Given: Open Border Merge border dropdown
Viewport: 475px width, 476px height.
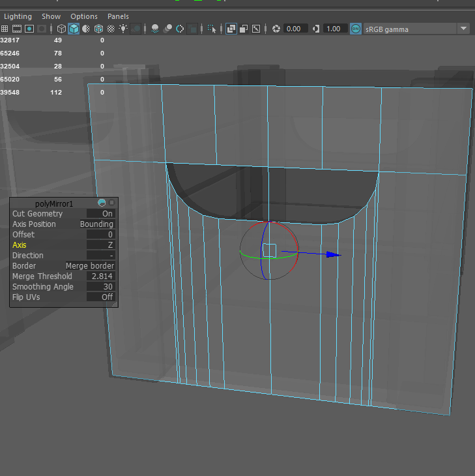Looking at the screenshot, I should (90, 266).
